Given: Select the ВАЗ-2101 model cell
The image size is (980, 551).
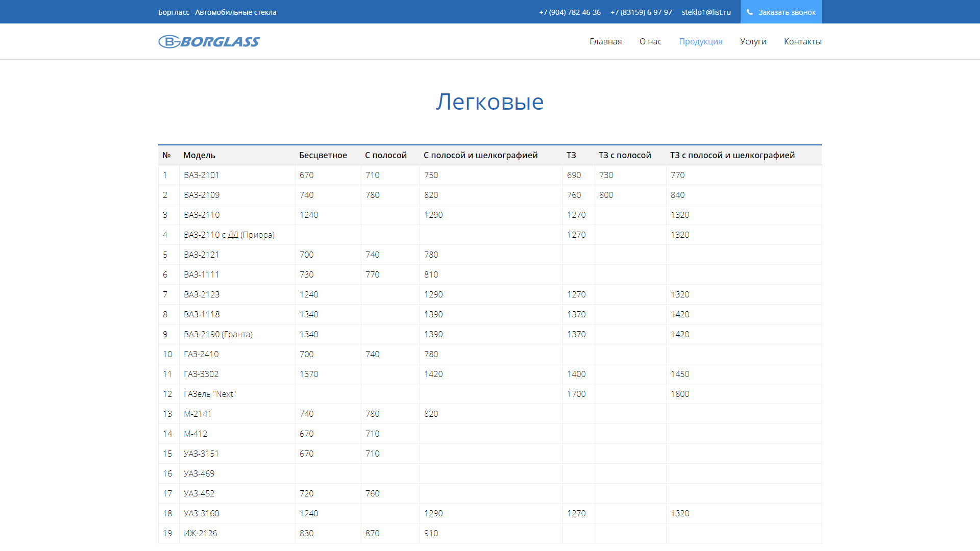Looking at the screenshot, I should point(237,175).
